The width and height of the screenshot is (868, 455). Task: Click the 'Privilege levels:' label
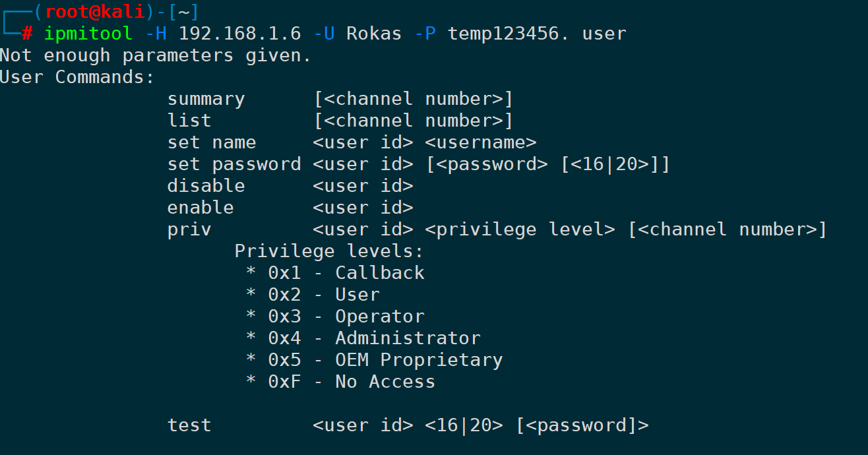point(328,251)
